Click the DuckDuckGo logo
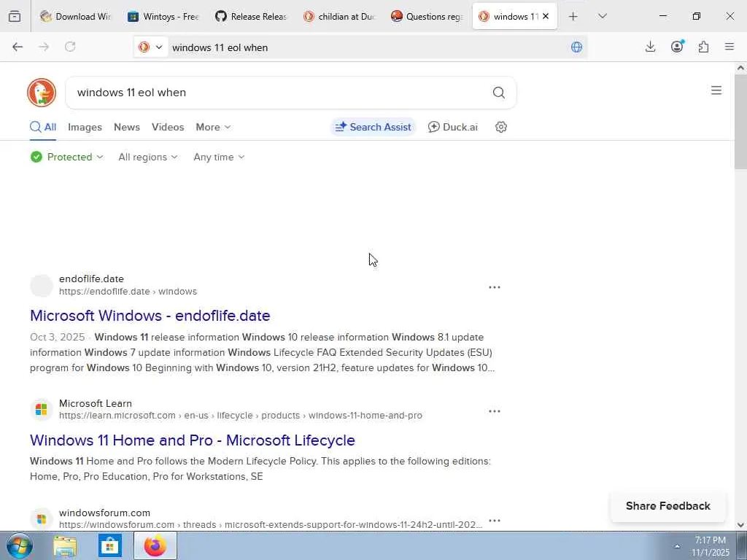Viewport: 747px width, 560px height. point(42,93)
